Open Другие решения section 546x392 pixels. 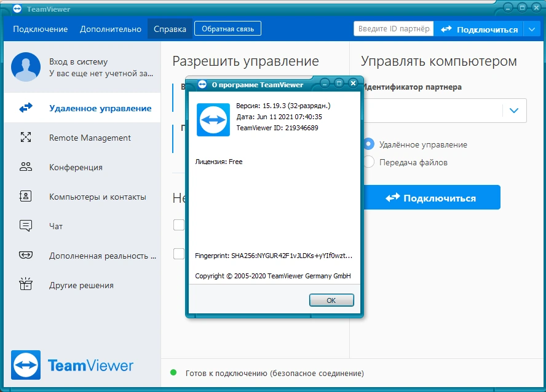[x=82, y=285]
